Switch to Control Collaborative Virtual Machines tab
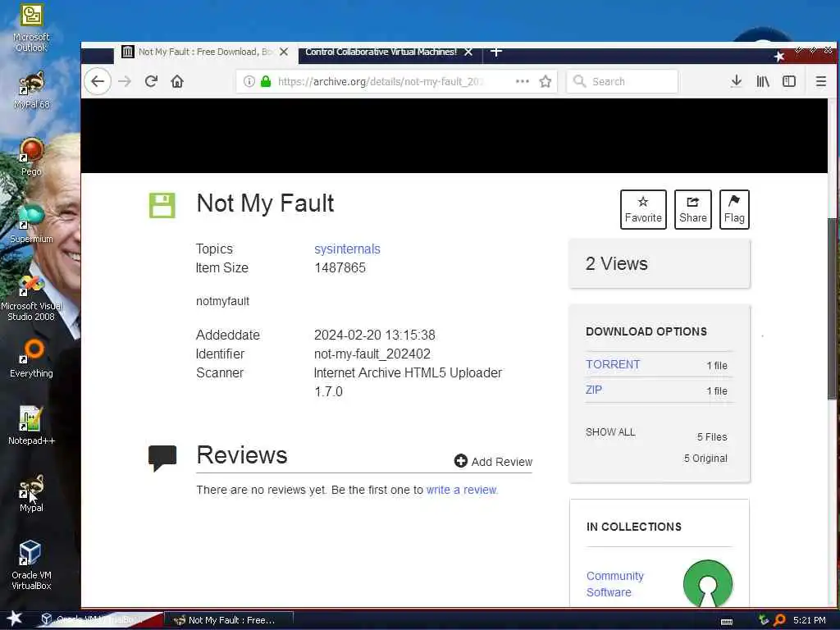840x630 pixels. (381, 52)
